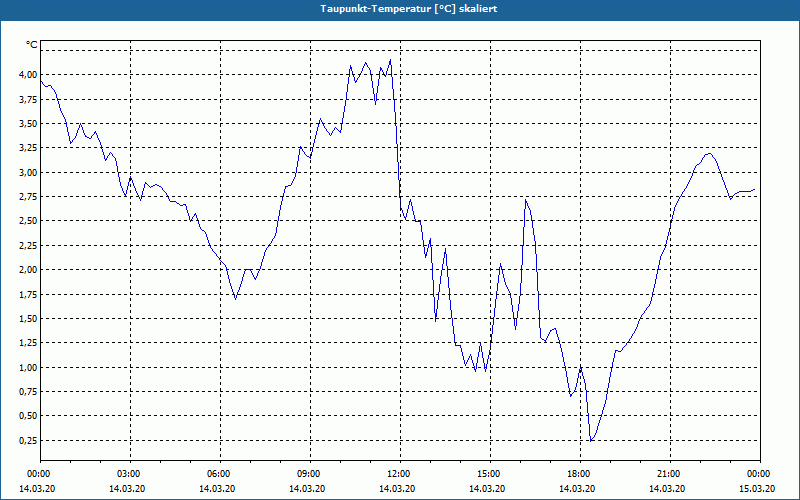Select the 06:00 time label

(220, 474)
